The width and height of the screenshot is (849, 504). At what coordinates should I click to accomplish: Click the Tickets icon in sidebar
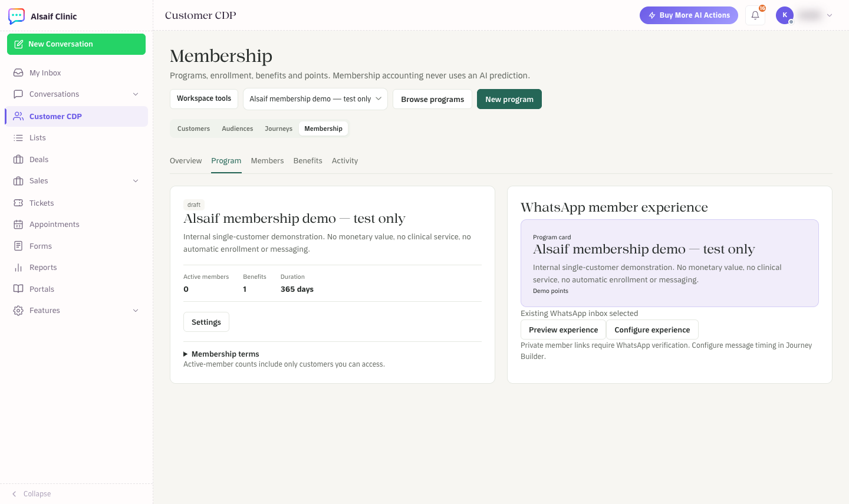18,203
